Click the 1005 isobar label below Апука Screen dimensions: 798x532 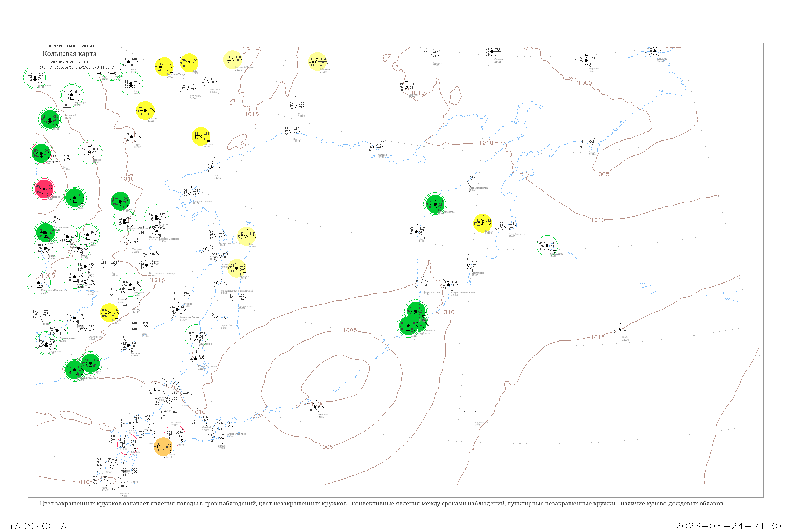tap(602, 174)
